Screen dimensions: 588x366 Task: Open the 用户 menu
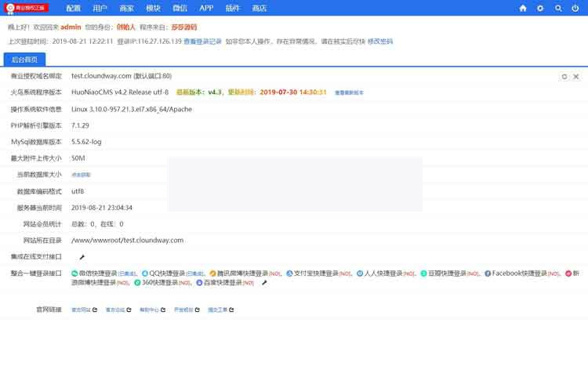(x=100, y=8)
